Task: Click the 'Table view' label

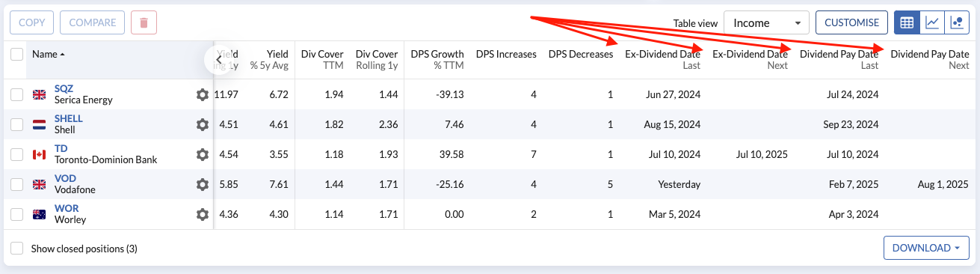Action: (695, 22)
